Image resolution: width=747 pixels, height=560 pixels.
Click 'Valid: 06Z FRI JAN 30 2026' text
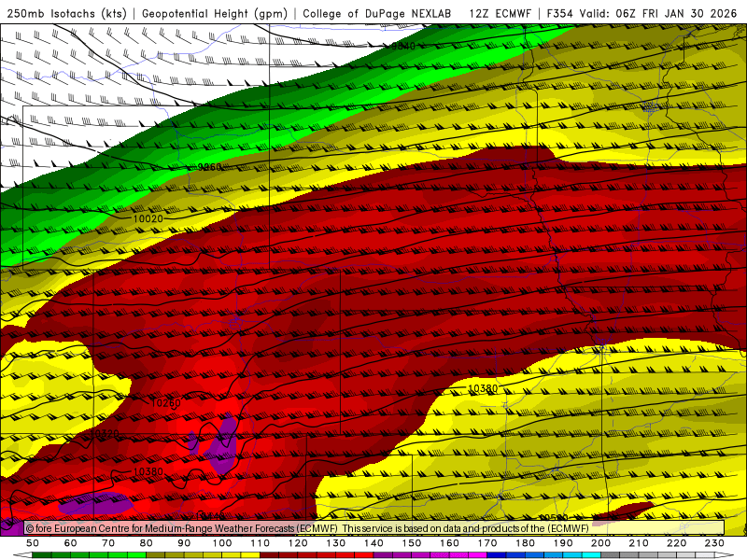pyautogui.click(x=658, y=14)
